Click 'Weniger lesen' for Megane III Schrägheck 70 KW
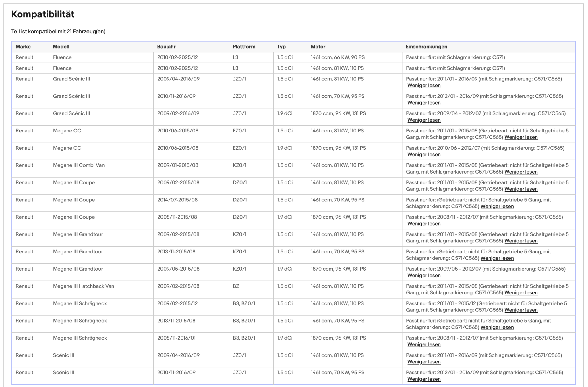Viewport: 588px width, 387px height. click(x=497, y=327)
